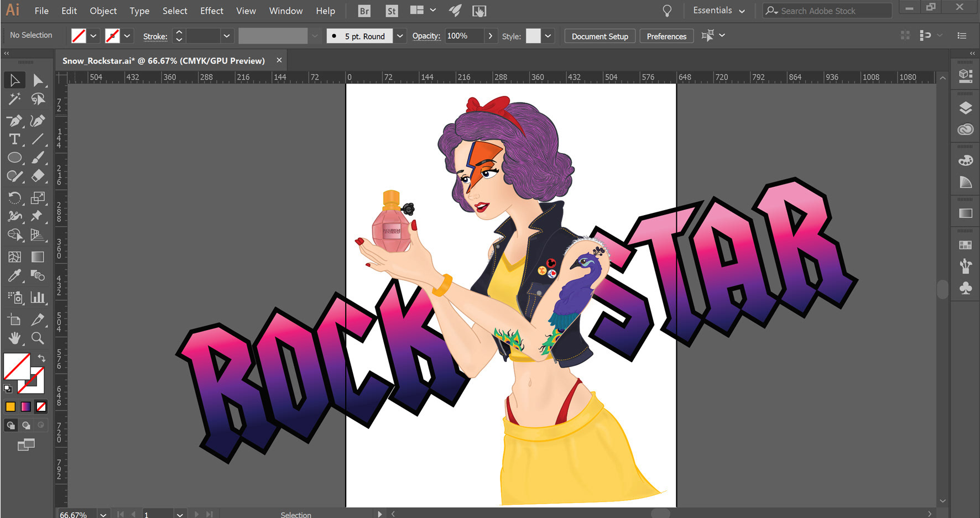Set paint mode to None
This screenshot has height=518, width=980.
pyautogui.click(x=41, y=407)
